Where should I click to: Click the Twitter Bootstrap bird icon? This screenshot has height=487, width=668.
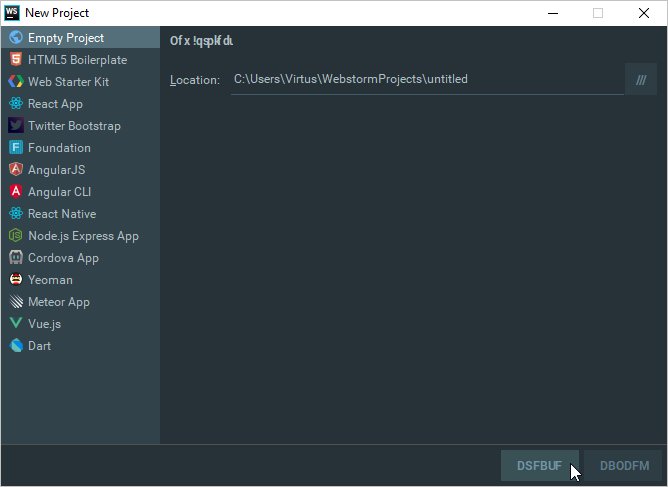(16, 126)
